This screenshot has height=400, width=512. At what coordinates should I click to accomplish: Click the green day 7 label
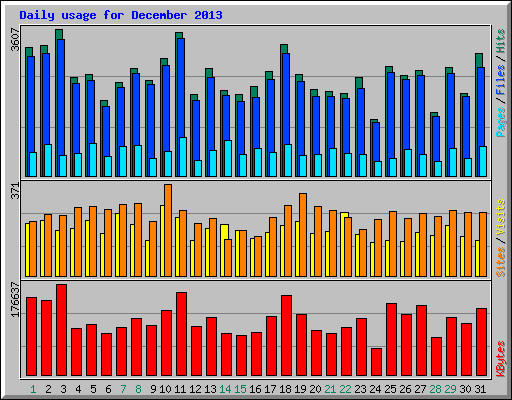(123, 389)
